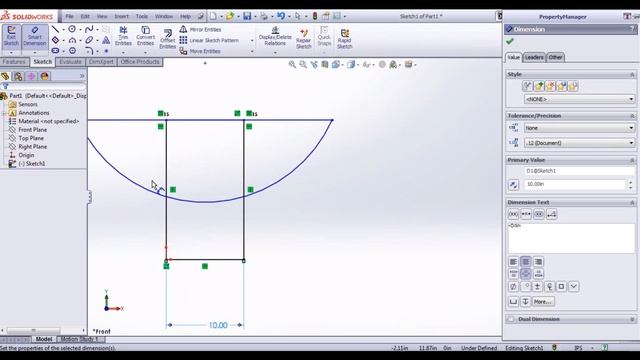Click the Offset Entities tool
This screenshot has height=360, width=640.
tap(167, 38)
